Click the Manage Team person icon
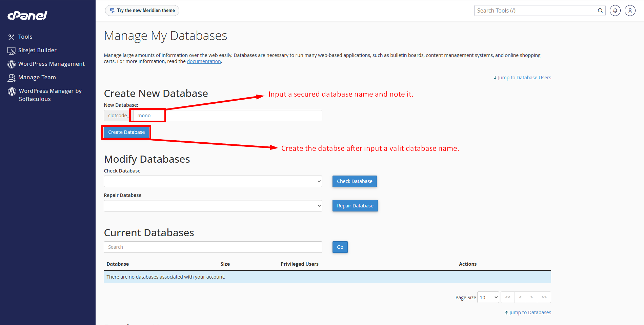644x325 pixels. pos(12,78)
